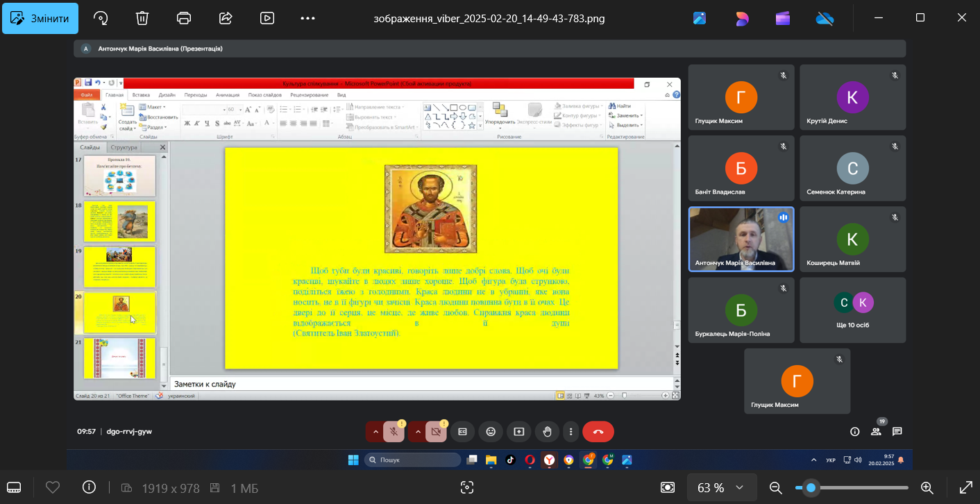Screen dimensions: 980x504
Task: Switch to the Дизайн ribbon tab
Action: 167,95
